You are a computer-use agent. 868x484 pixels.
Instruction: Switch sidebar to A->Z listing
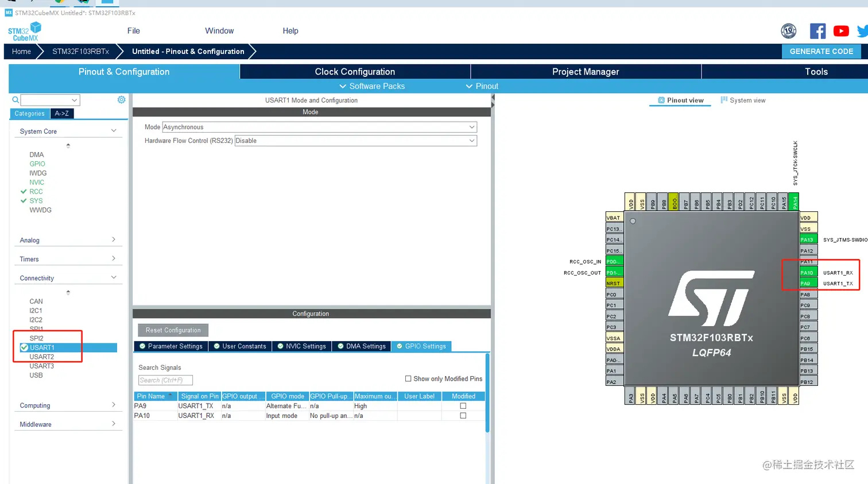[x=62, y=114]
